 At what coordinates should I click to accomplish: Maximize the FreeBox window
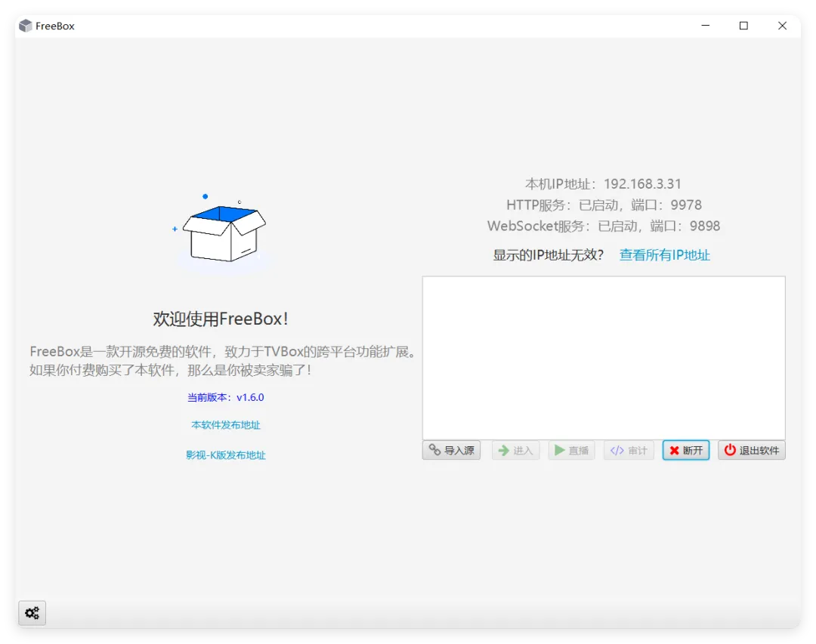[x=743, y=26]
